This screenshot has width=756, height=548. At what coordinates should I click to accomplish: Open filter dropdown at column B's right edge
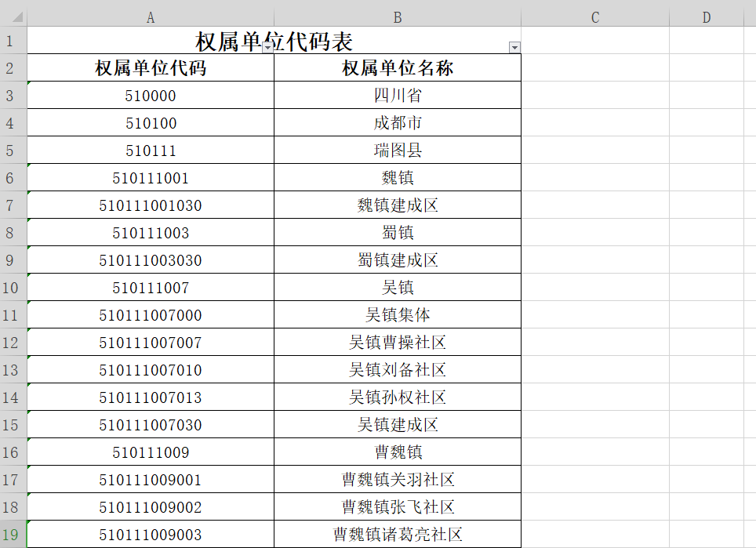(514, 48)
